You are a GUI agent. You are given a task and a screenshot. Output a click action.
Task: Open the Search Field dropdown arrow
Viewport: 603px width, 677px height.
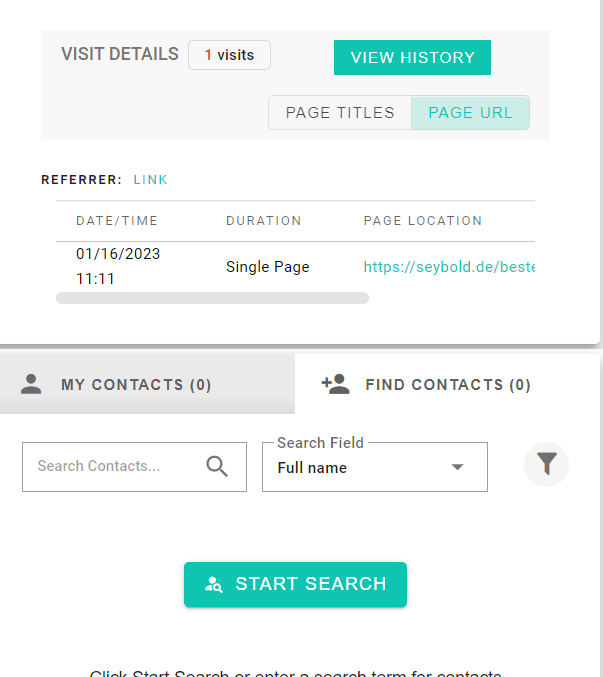pyautogui.click(x=457, y=467)
